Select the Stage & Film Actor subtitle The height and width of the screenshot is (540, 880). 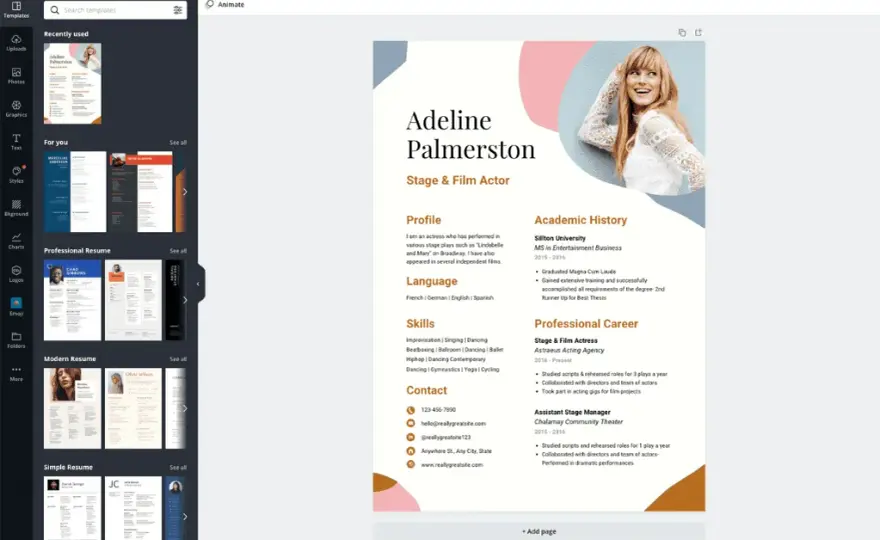458,180
